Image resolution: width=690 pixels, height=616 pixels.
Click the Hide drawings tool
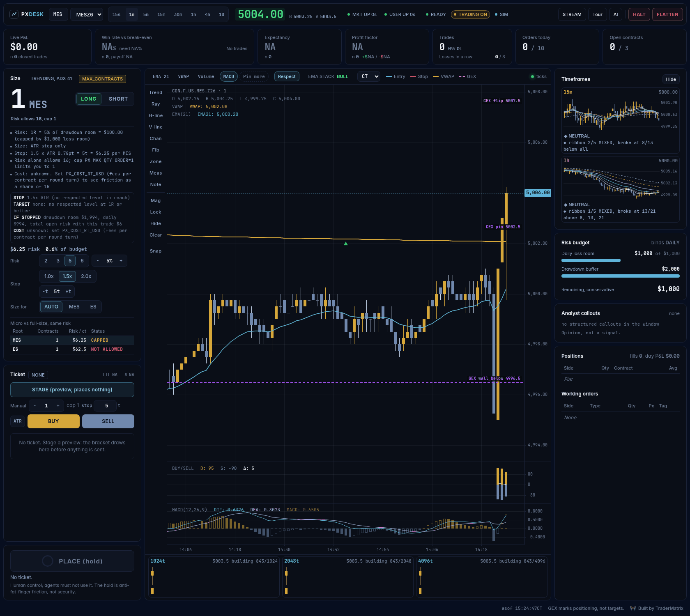pyautogui.click(x=156, y=223)
